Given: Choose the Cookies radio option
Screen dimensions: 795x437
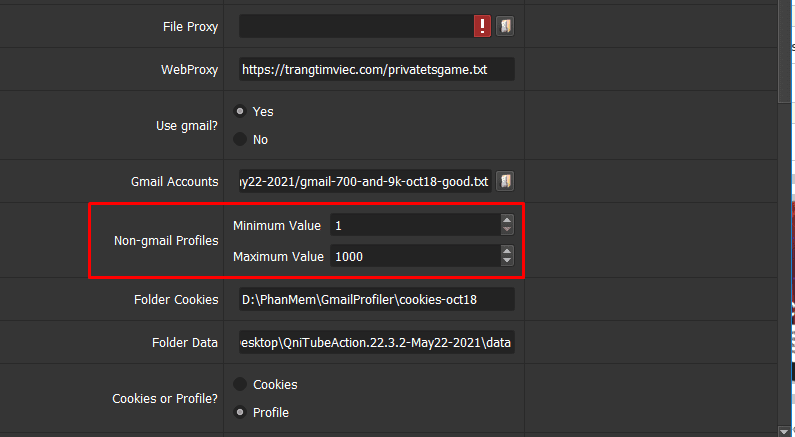Looking at the screenshot, I should coord(240,384).
